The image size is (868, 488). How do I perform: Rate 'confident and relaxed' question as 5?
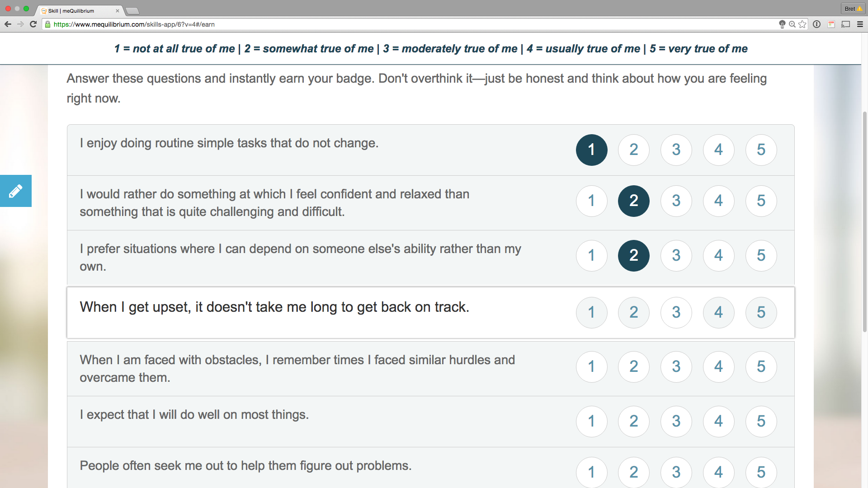click(761, 201)
